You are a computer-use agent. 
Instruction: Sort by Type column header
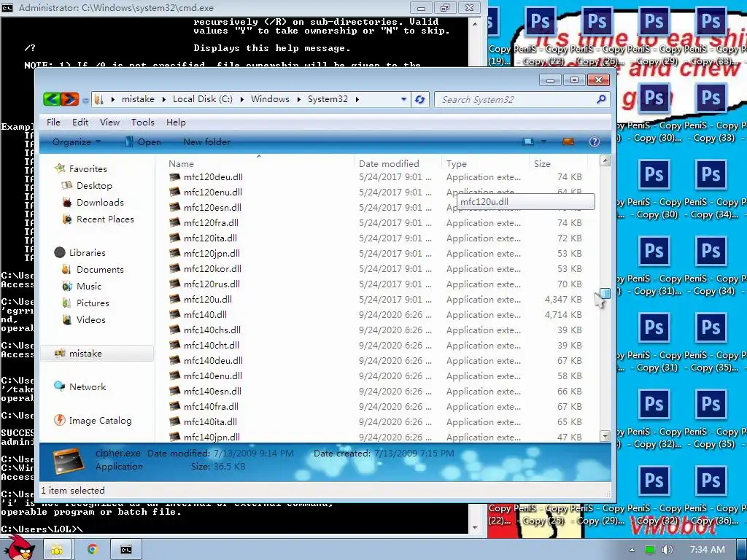tap(485, 163)
